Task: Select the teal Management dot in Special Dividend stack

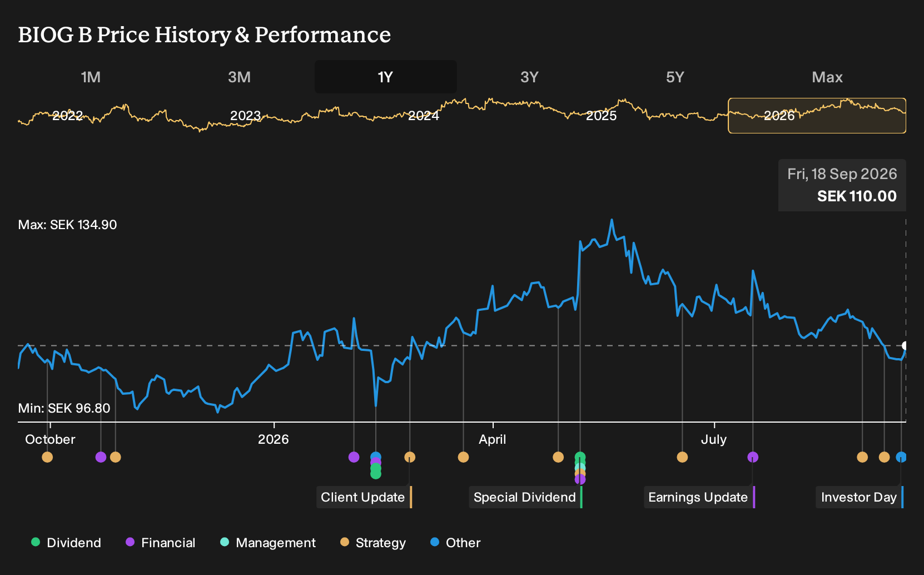Action: [580, 468]
